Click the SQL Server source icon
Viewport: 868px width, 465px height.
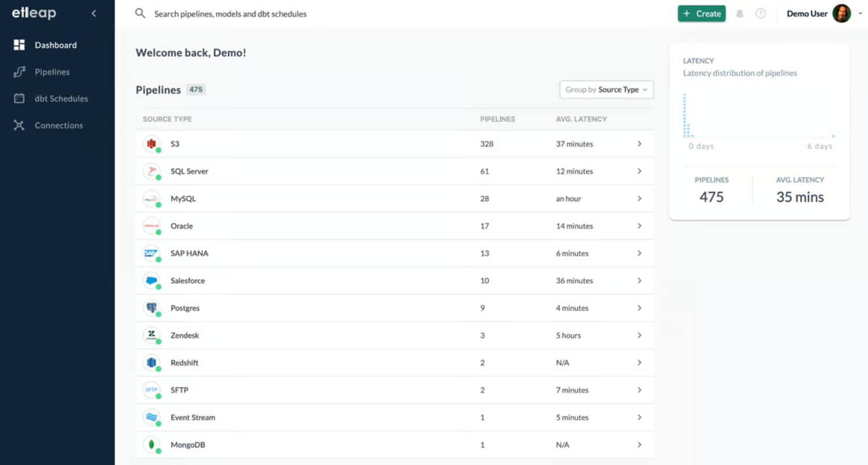pos(152,171)
